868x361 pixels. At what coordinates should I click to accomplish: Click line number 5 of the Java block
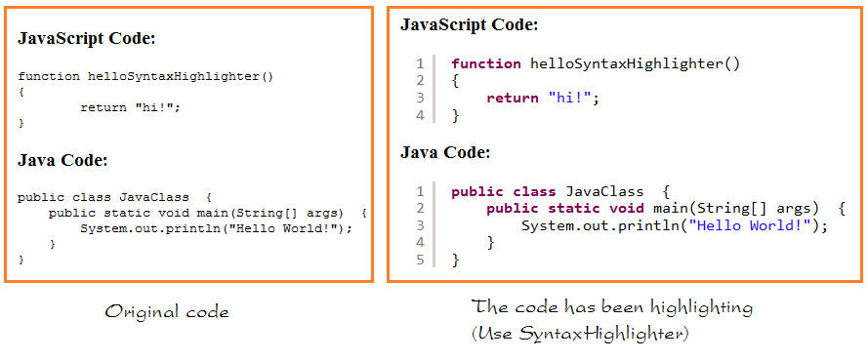(420, 260)
